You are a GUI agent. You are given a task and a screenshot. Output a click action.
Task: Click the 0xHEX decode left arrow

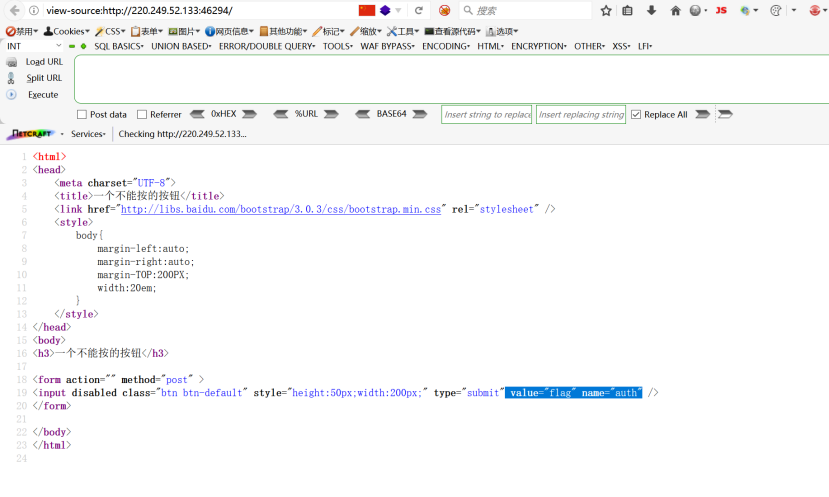click(197, 114)
